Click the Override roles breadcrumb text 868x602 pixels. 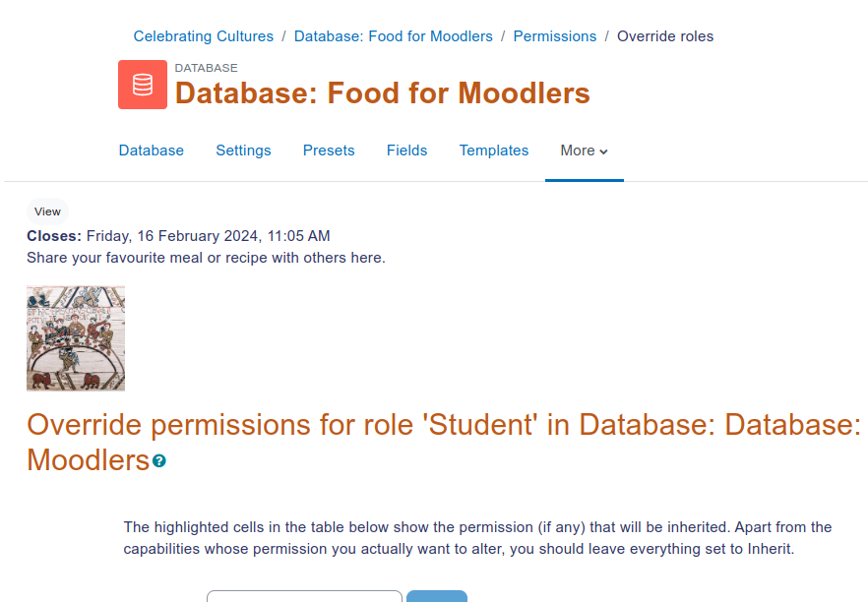(x=665, y=36)
